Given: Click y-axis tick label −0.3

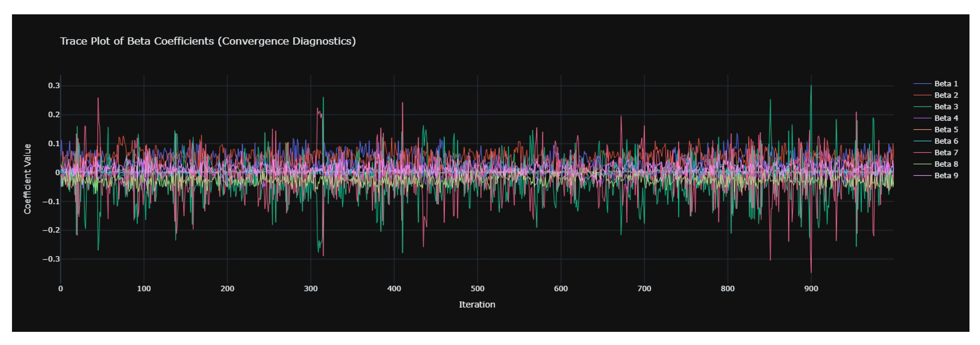Looking at the screenshot, I should (51, 259).
